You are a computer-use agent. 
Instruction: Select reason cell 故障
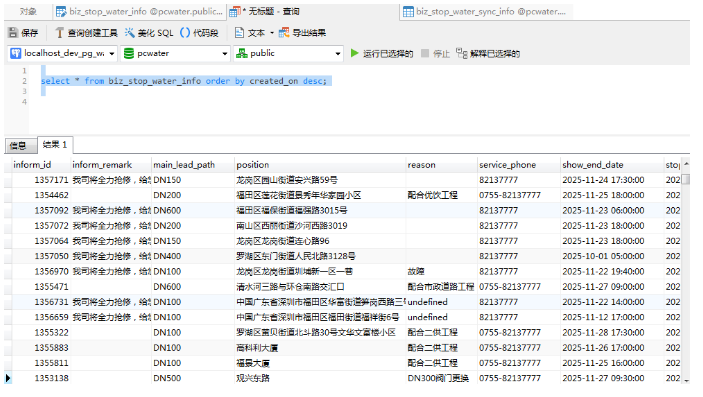tap(442, 271)
